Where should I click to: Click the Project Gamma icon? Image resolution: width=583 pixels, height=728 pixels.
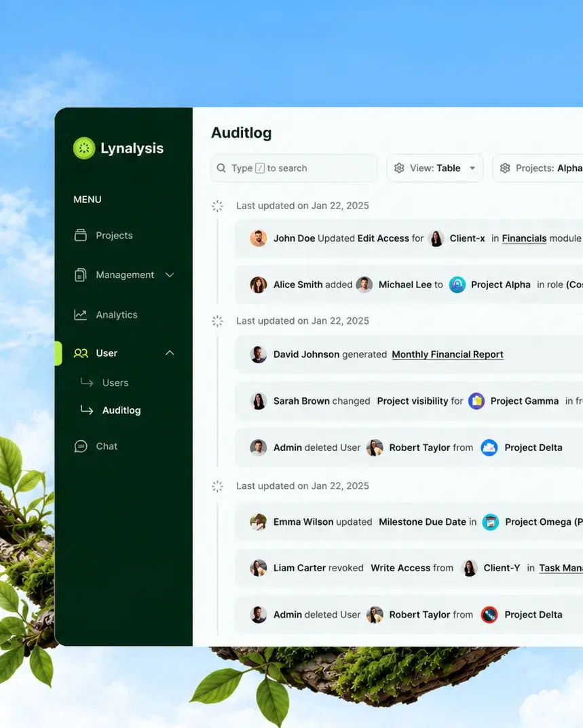[x=476, y=401]
